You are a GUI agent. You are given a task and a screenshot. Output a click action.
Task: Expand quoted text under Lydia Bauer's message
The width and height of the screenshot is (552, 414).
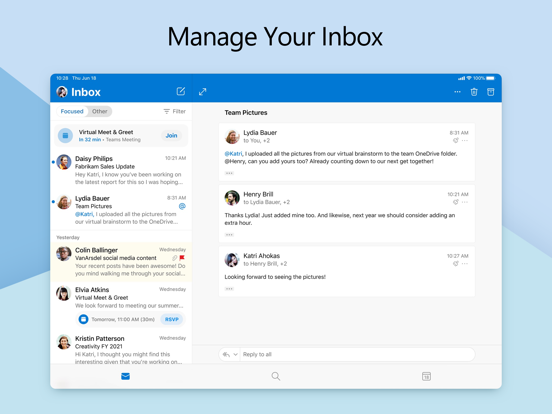coord(229,173)
